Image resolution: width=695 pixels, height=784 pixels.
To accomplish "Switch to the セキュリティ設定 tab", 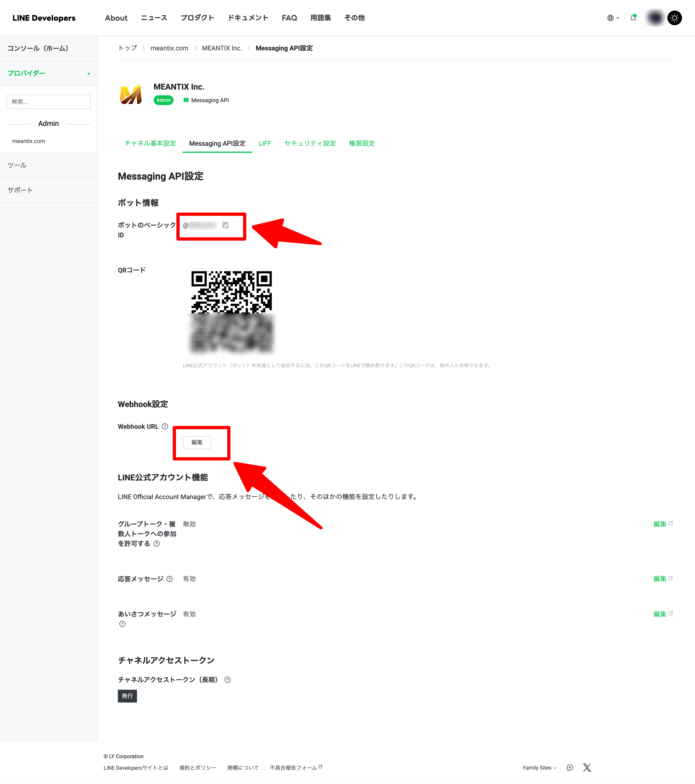I will pyautogui.click(x=310, y=143).
